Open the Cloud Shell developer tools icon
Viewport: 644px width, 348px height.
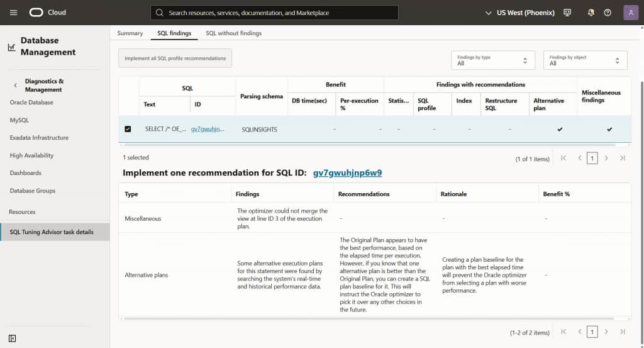click(567, 13)
